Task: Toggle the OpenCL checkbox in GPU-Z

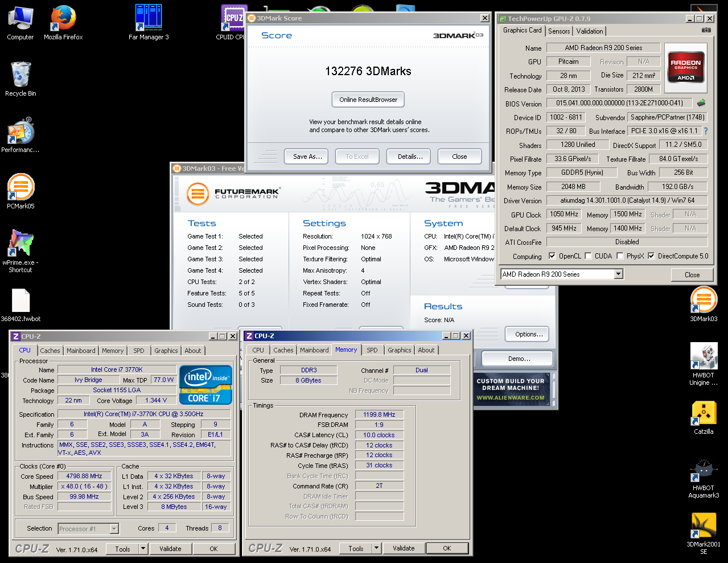Action: 552,256
